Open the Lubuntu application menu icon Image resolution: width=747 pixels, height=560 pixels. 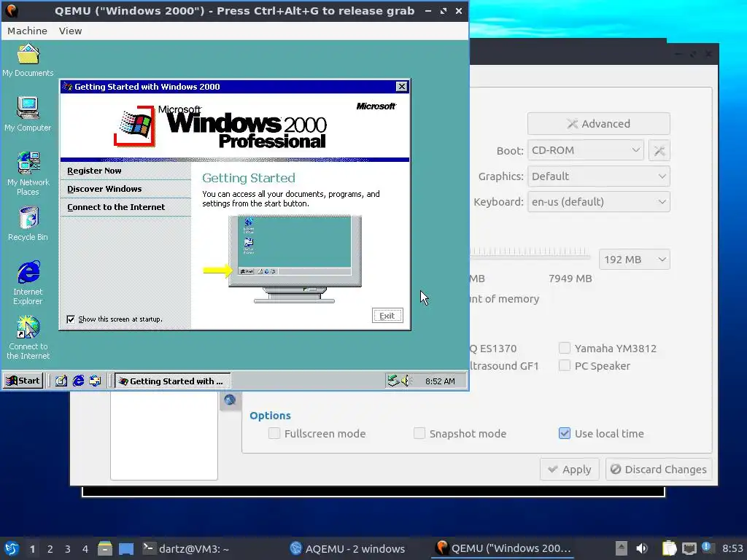point(12,548)
